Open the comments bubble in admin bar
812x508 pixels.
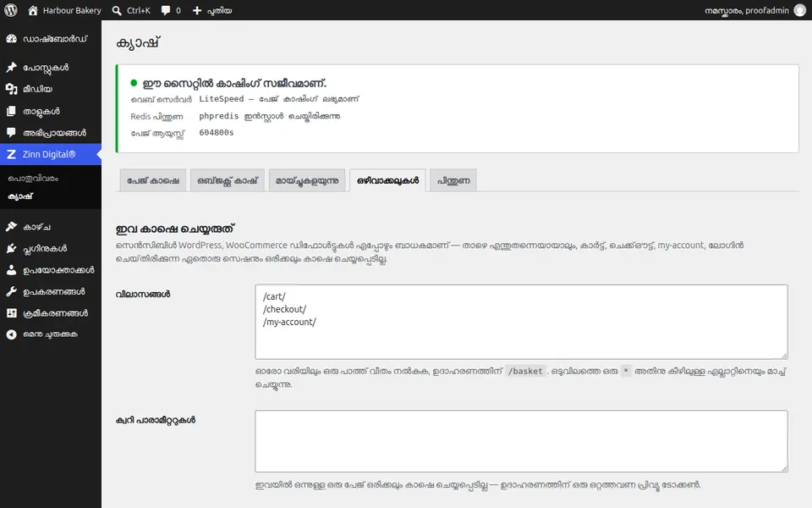[171, 10]
